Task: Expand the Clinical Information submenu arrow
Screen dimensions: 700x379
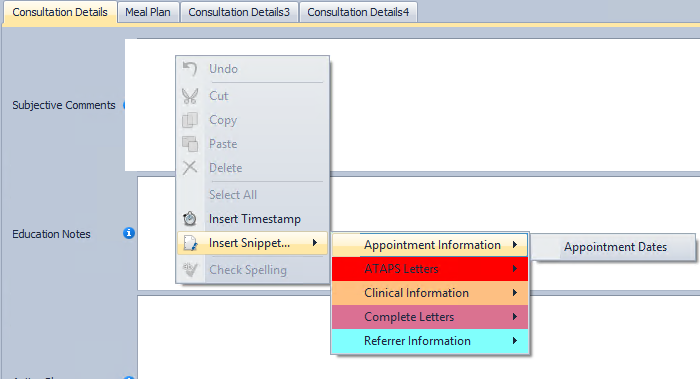Action: coord(515,293)
